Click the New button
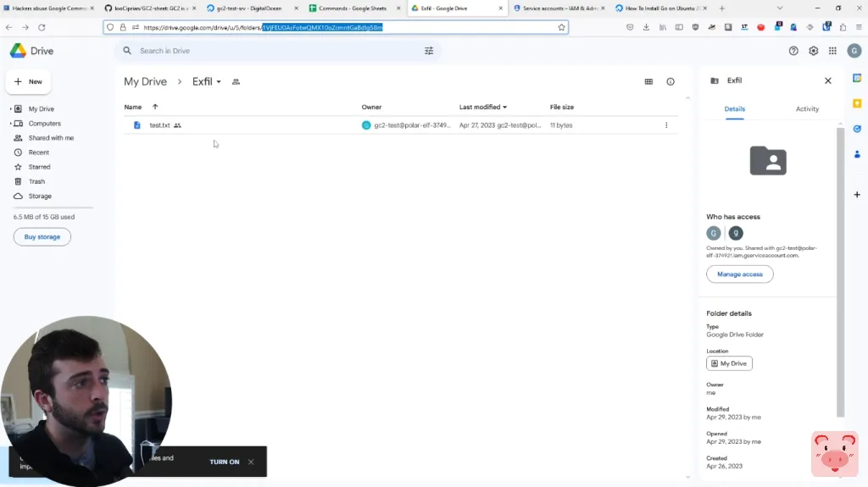Image resolution: width=868 pixels, height=487 pixels. [x=28, y=82]
